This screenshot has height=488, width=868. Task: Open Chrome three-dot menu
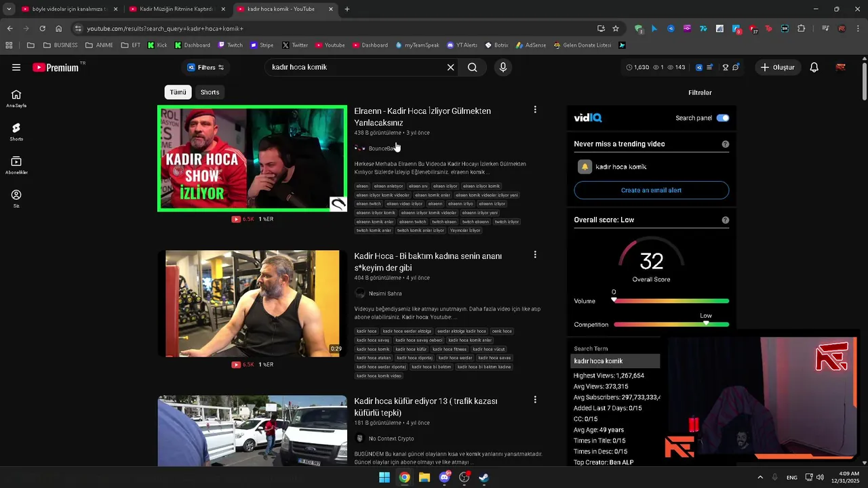coord(858,28)
